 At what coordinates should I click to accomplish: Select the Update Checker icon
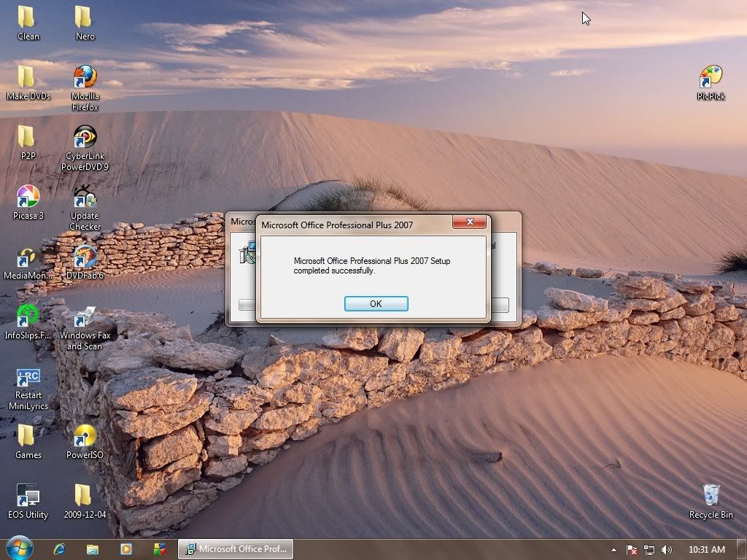pos(85,208)
